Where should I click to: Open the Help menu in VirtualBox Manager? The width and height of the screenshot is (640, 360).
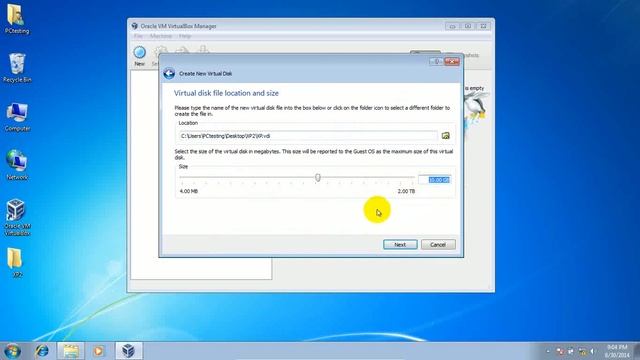(x=184, y=36)
